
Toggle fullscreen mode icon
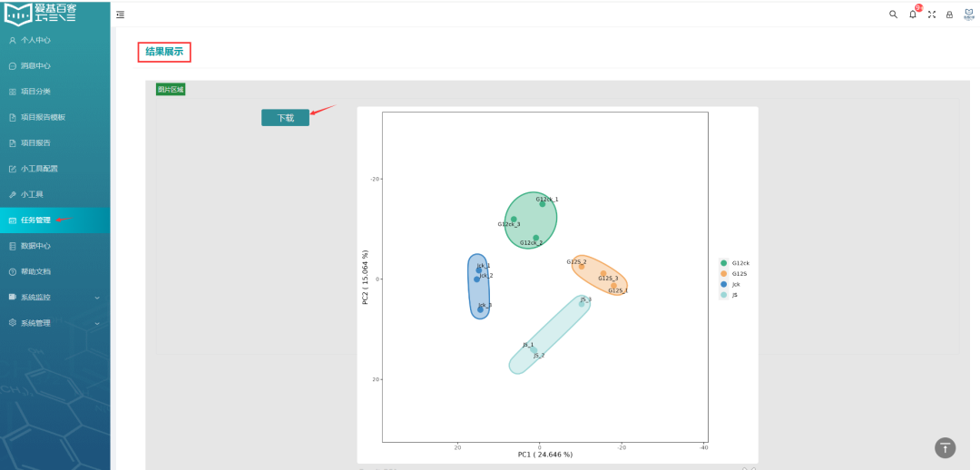tap(932, 15)
